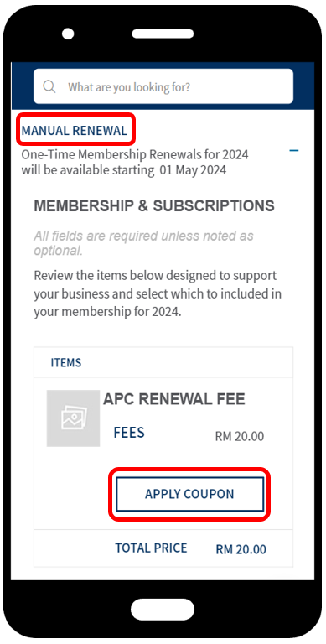This screenshot has height=644, width=326.
Task: Click the APC Renewal Fee image placeholder
Action: [x=73, y=418]
